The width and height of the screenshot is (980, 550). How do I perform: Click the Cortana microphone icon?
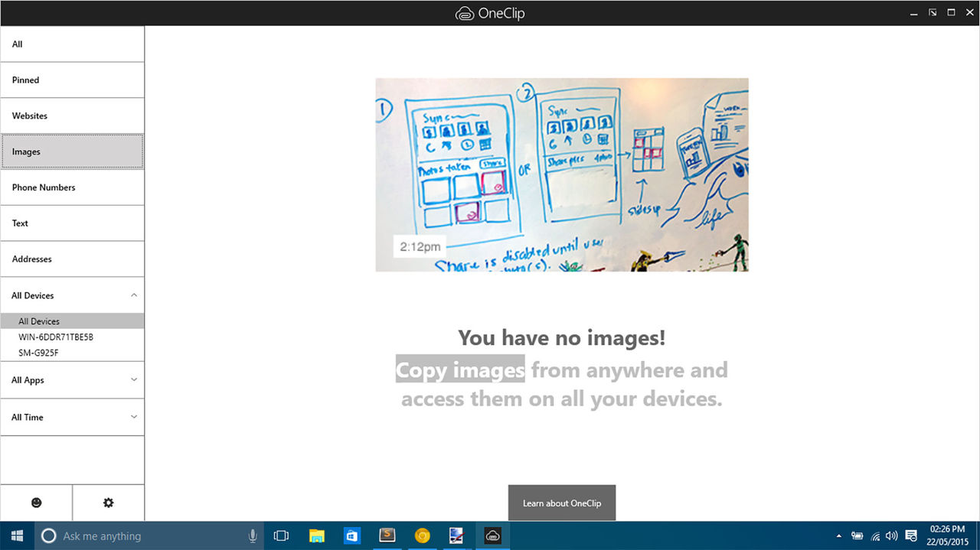pyautogui.click(x=252, y=536)
